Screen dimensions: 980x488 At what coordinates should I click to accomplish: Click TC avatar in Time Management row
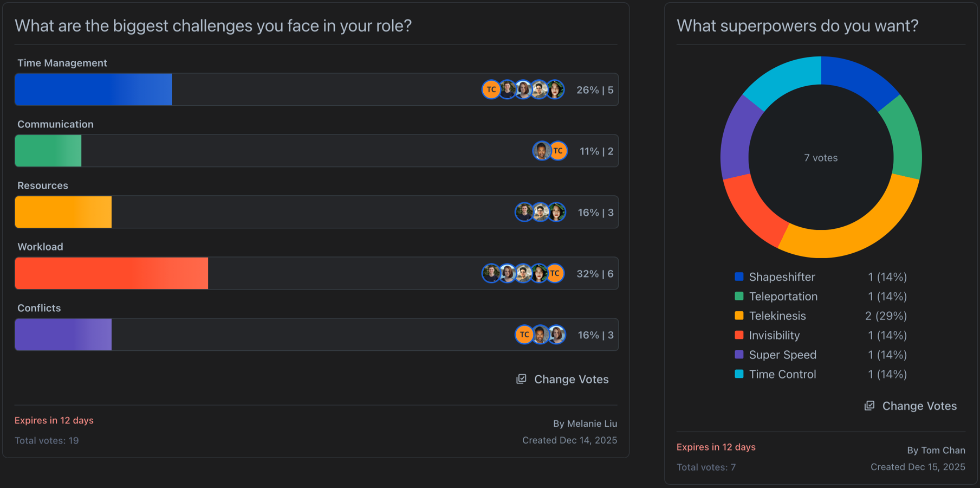tap(491, 90)
